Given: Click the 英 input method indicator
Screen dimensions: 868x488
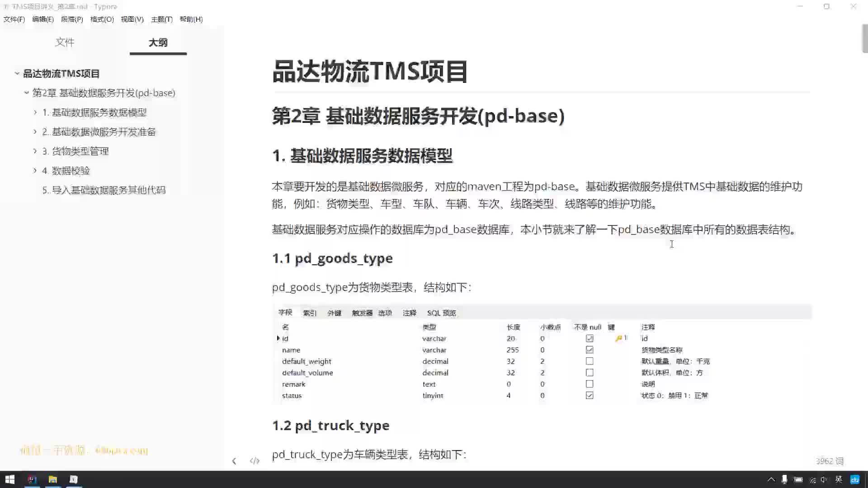Looking at the screenshot, I should click(x=839, y=479).
